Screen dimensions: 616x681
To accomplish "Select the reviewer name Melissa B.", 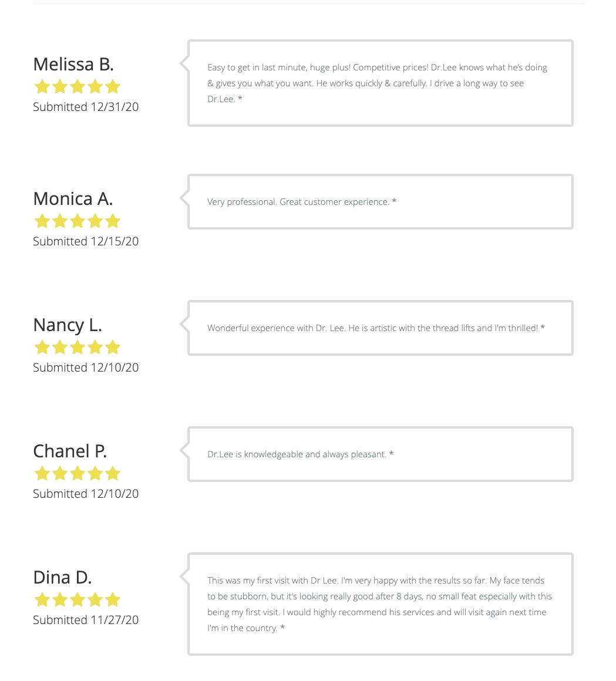I will (73, 64).
